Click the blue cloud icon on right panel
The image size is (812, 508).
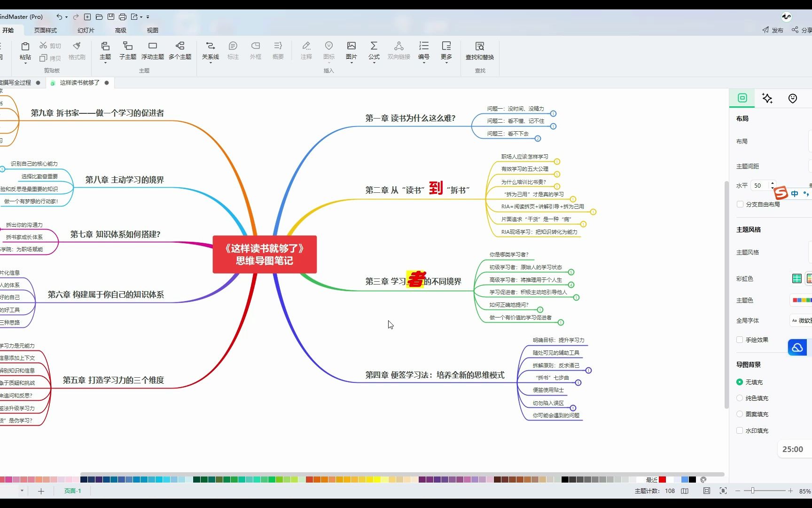[x=797, y=348]
